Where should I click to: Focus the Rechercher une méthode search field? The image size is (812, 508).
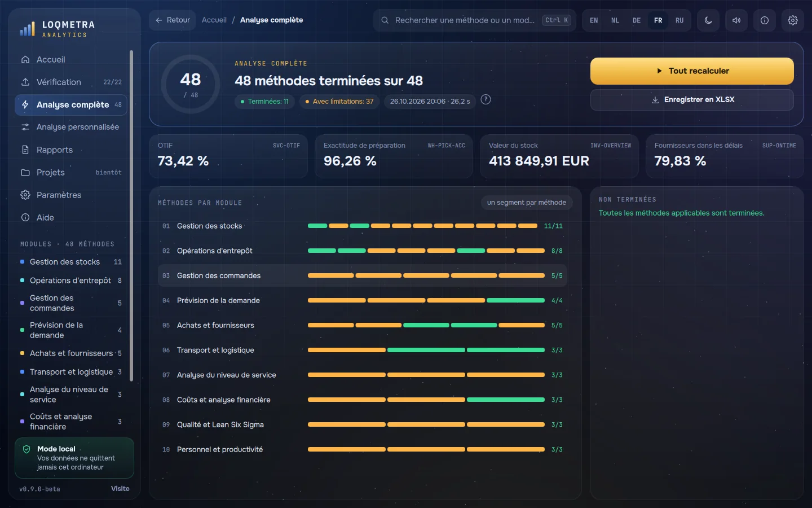point(475,20)
